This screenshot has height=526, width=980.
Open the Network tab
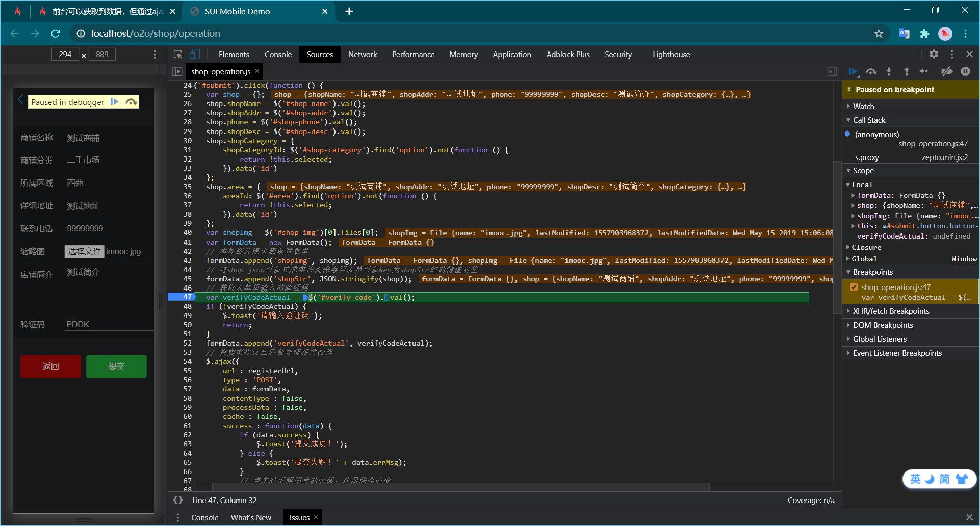(363, 55)
